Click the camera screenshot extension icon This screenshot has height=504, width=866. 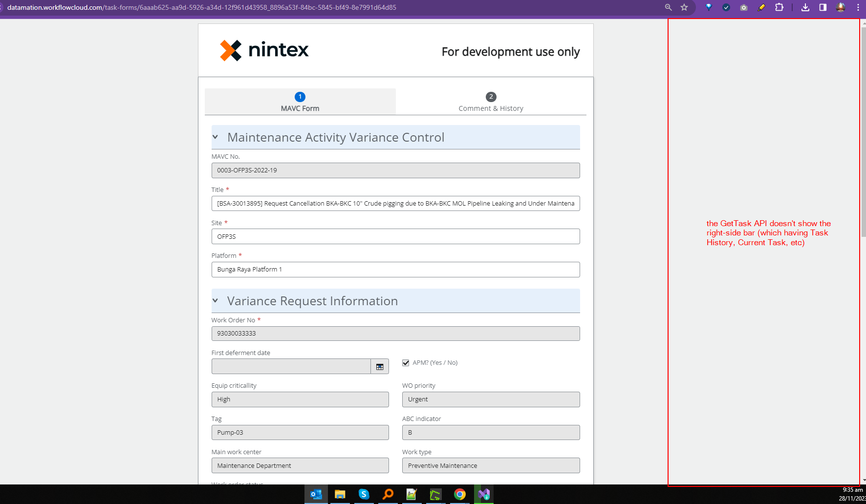point(744,7)
